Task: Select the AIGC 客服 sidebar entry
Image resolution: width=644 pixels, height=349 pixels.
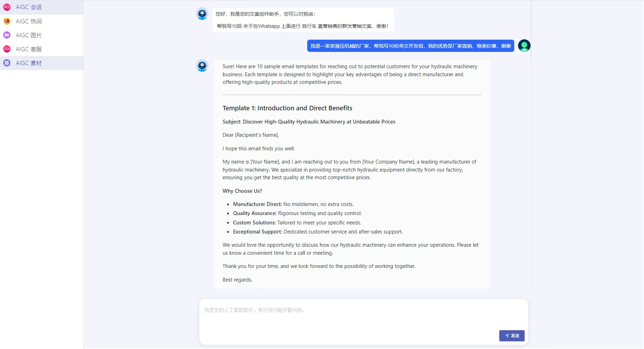Action: click(29, 49)
